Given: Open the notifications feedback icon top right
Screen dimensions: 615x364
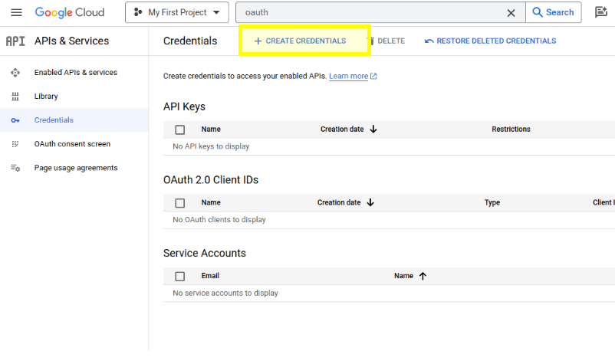Looking at the screenshot, I should (601, 12).
